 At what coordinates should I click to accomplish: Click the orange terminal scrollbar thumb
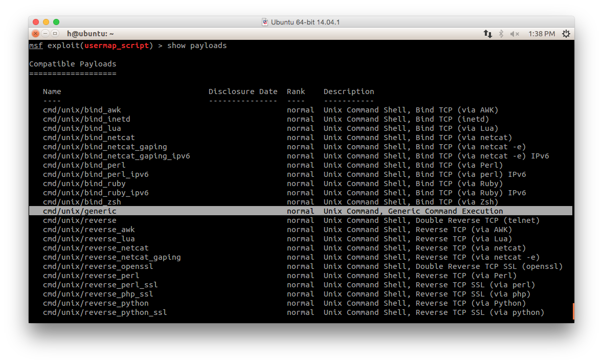(573, 311)
